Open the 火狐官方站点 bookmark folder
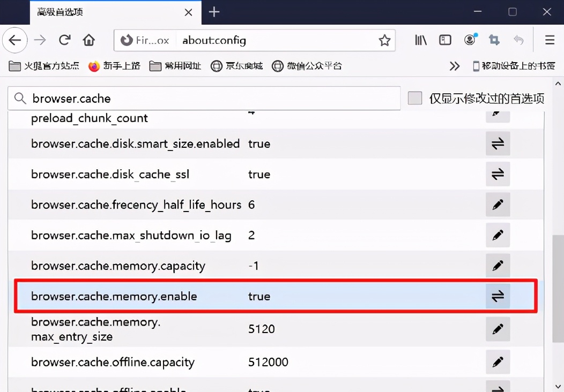564x392 pixels. [x=44, y=66]
